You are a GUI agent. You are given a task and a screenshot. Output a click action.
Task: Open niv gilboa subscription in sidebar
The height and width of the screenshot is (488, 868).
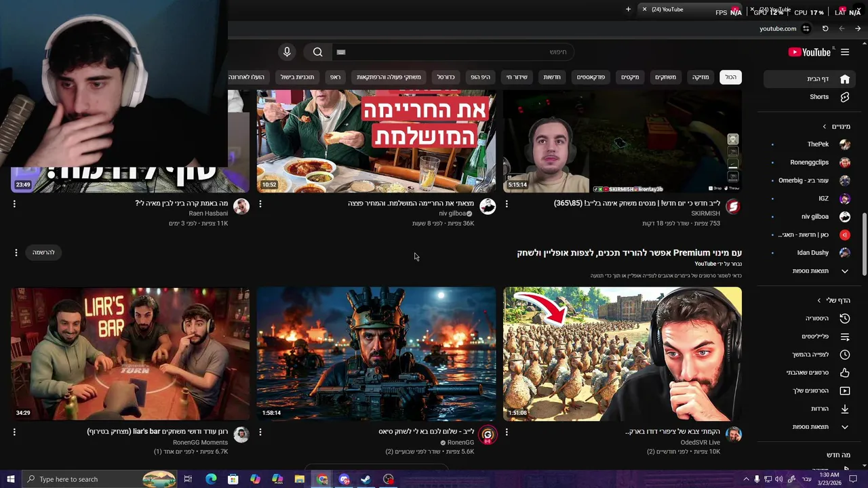(x=809, y=217)
